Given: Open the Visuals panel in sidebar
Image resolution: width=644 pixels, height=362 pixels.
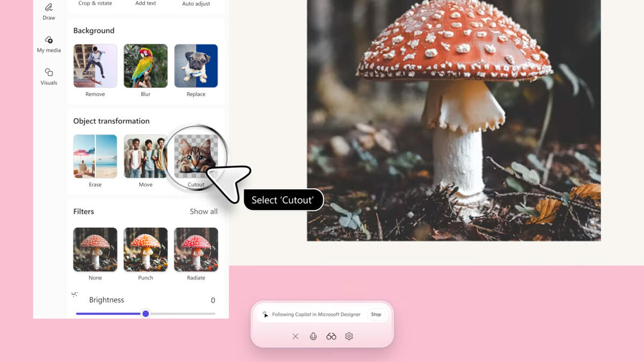Looking at the screenshot, I should click(49, 77).
